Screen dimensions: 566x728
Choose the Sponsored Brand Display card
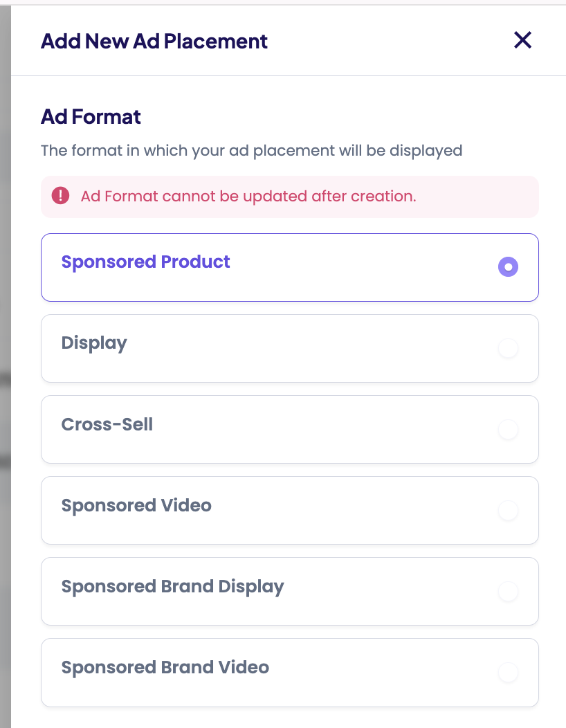[289, 592]
